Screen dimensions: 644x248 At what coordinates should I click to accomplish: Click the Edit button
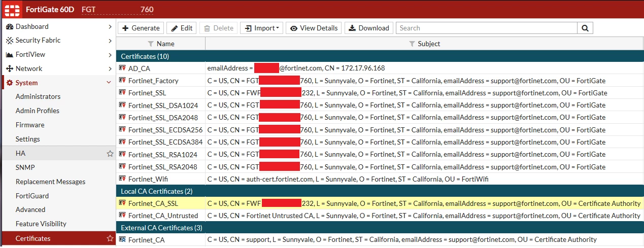pyautogui.click(x=182, y=28)
